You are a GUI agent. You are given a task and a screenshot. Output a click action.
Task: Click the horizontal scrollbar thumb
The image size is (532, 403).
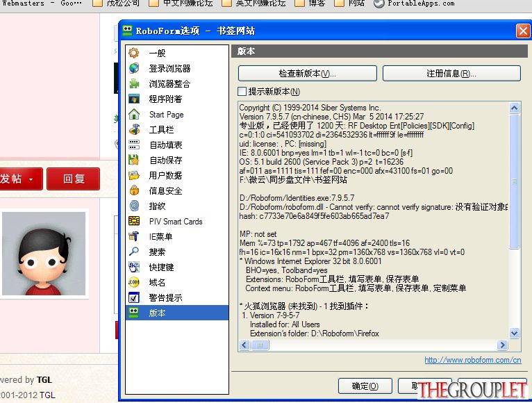click(260, 345)
